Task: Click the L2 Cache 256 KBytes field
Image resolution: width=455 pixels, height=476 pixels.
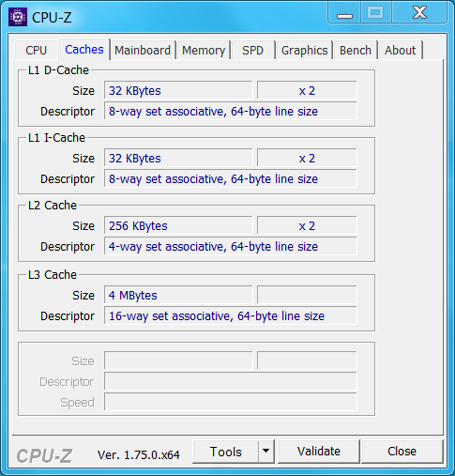Action: (x=178, y=225)
